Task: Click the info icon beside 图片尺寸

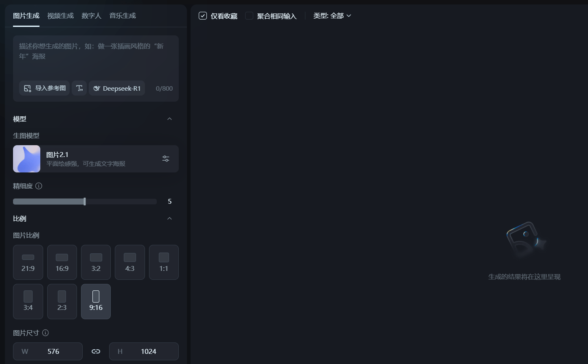Action: [x=46, y=333]
